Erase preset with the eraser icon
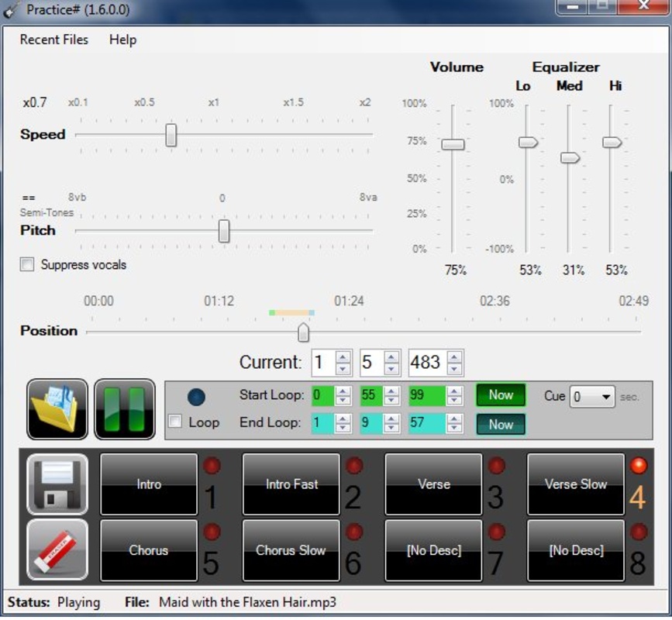The width and height of the screenshot is (672, 620). (x=57, y=549)
